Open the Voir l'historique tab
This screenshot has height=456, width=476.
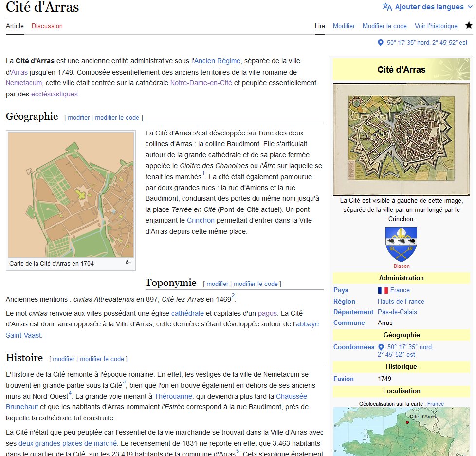point(436,26)
